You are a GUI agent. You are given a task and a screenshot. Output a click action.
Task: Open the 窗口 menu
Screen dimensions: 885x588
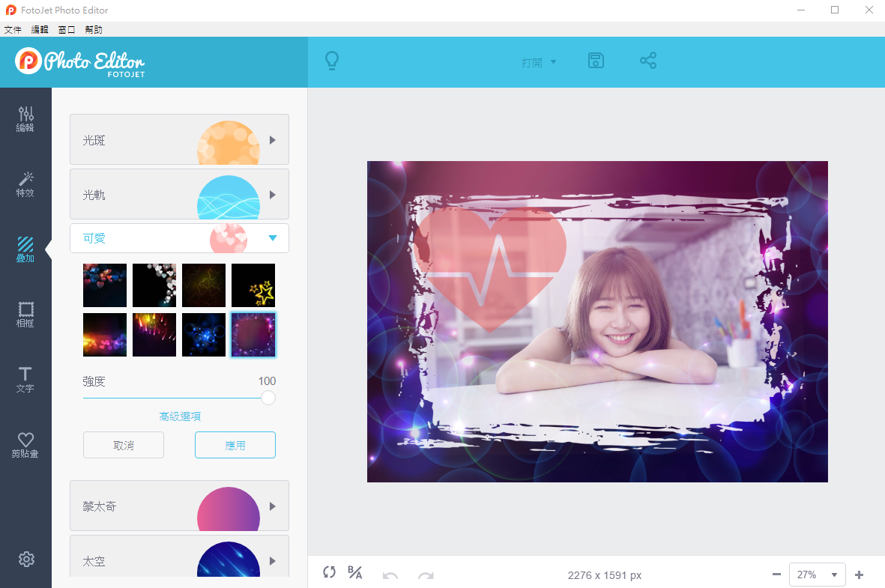point(66,29)
